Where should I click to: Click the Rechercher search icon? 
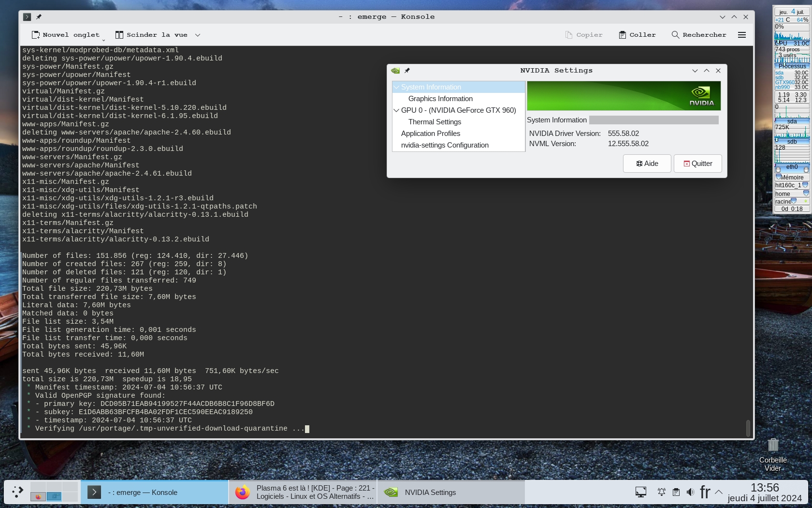point(675,35)
